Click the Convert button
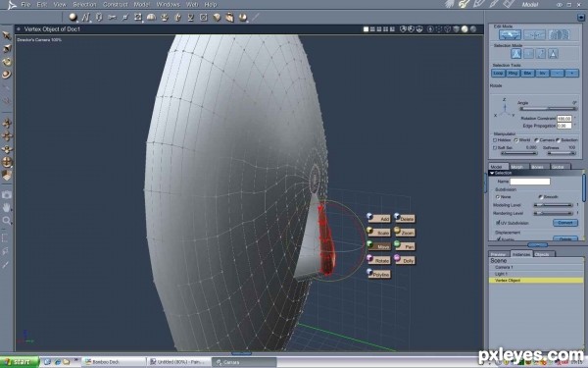This screenshot has width=588, height=368. (565, 223)
